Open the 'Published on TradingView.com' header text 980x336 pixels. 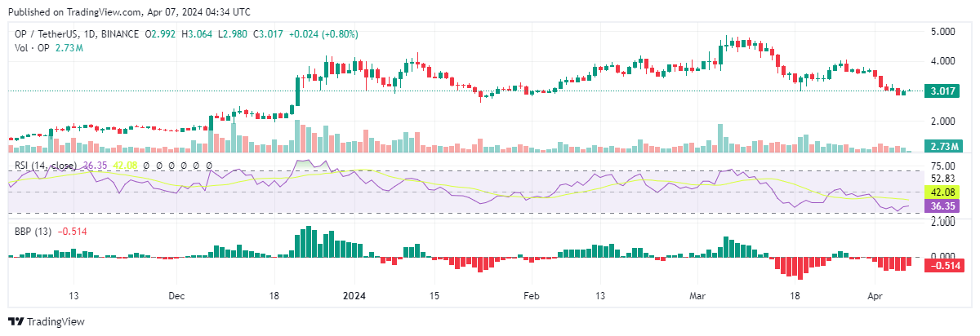[x=130, y=11]
